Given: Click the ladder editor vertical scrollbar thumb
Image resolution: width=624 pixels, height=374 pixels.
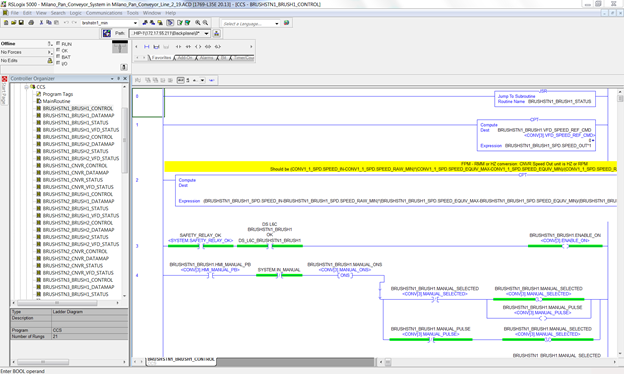Looking at the screenshot, I should pos(620,98).
